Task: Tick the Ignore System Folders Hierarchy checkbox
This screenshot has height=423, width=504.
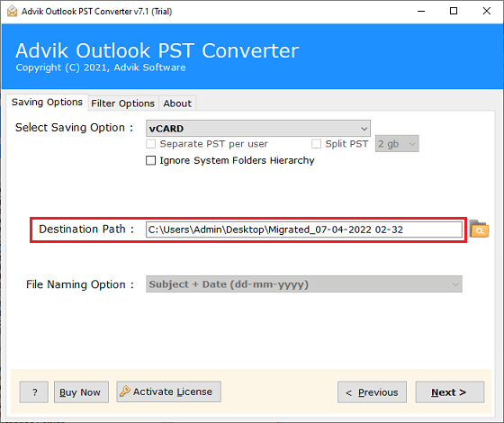Action: coord(151,160)
